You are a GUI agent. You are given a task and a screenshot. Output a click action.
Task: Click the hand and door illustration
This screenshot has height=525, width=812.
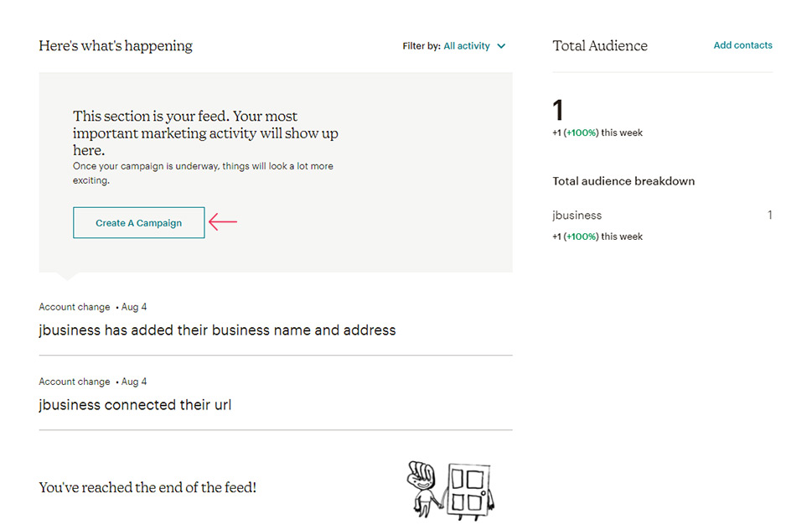click(451, 490)
